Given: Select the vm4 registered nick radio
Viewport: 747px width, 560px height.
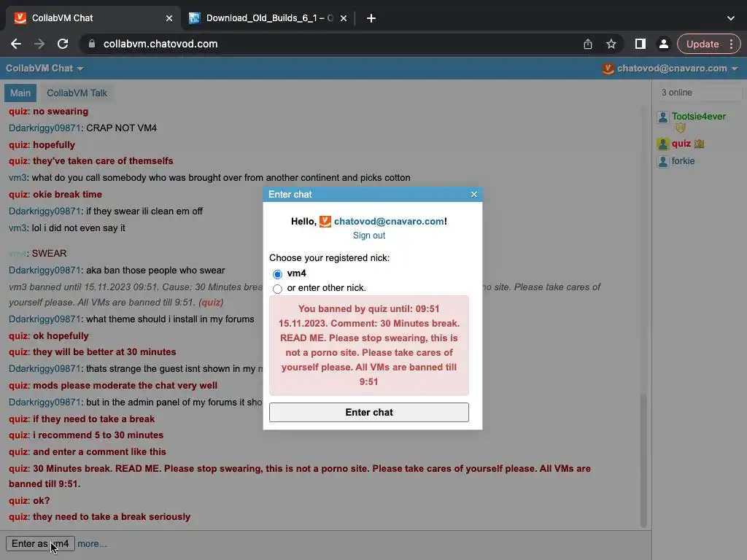Looking at the screenshot, I should [277, 274].
